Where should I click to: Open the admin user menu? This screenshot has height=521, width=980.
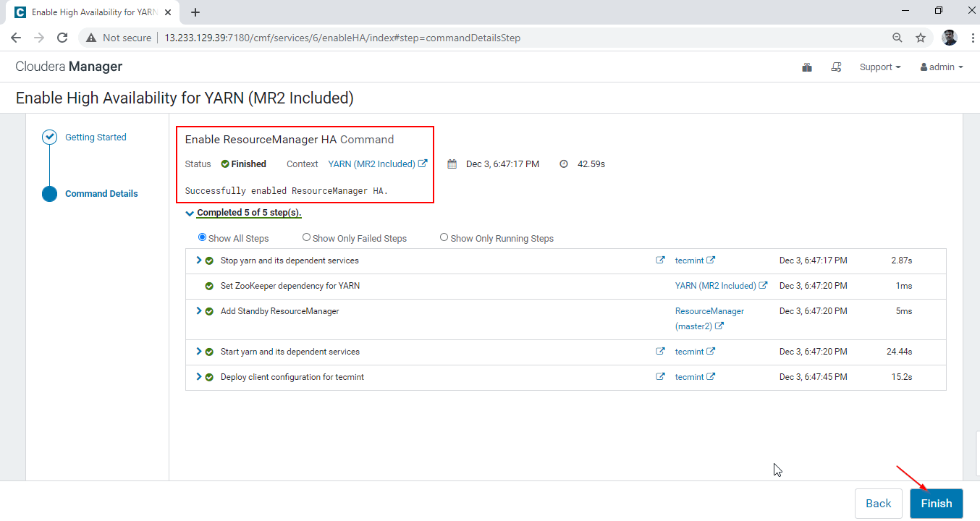(x=941, y=67)
